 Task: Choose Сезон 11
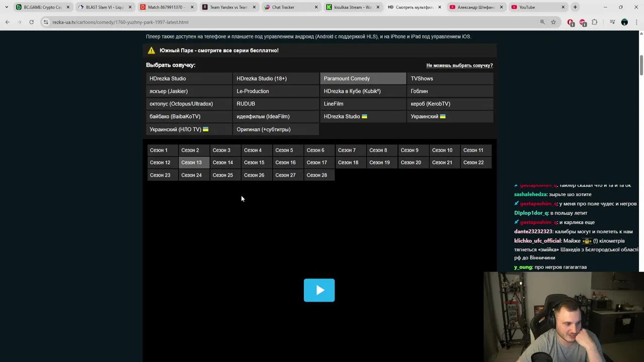point(475,150)
